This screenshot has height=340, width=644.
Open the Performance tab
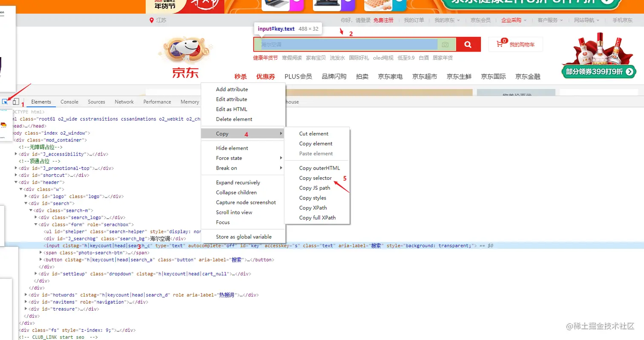pyautogui.click(x=157, y=102)
